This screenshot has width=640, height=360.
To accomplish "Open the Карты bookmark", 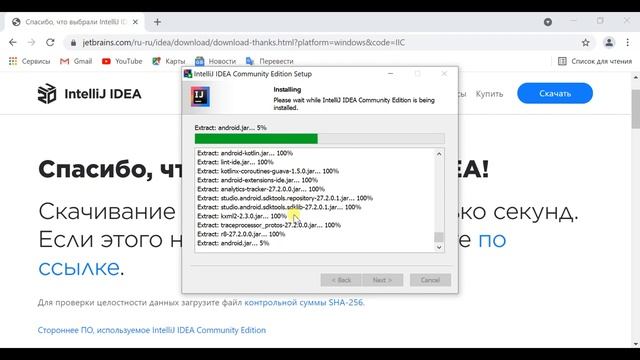I will pyautogui.click(x=169, y=61).
